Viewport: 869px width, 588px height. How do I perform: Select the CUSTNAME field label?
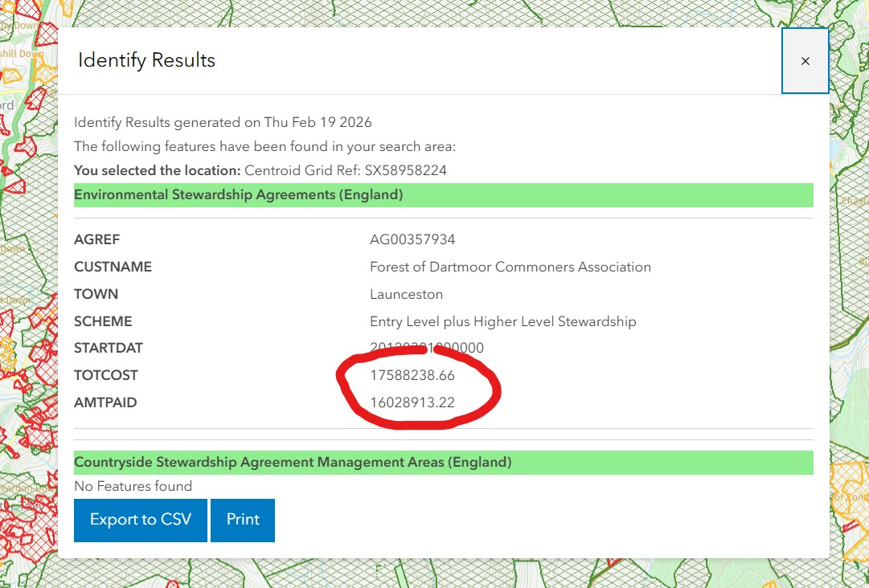pos(113,267)
